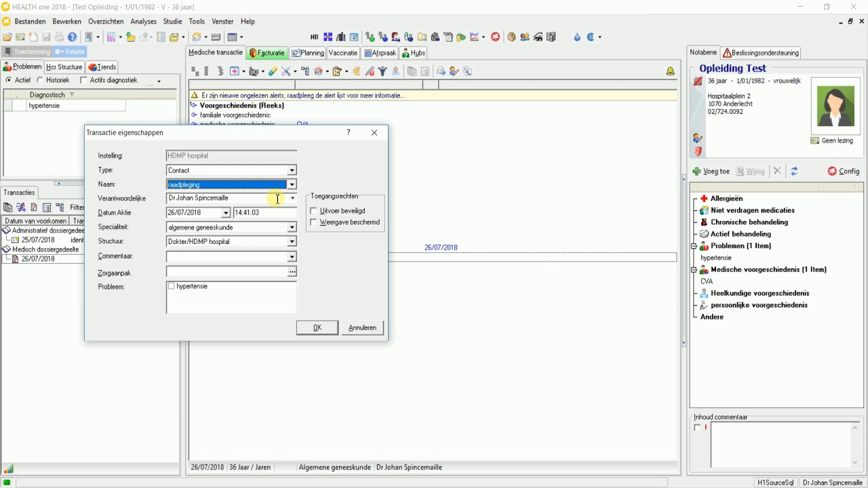Image resolution: width=868 pixels, height=488 pixels.
Task: Open the Beslissingsondersteuning tab
Action: (761, 53)
